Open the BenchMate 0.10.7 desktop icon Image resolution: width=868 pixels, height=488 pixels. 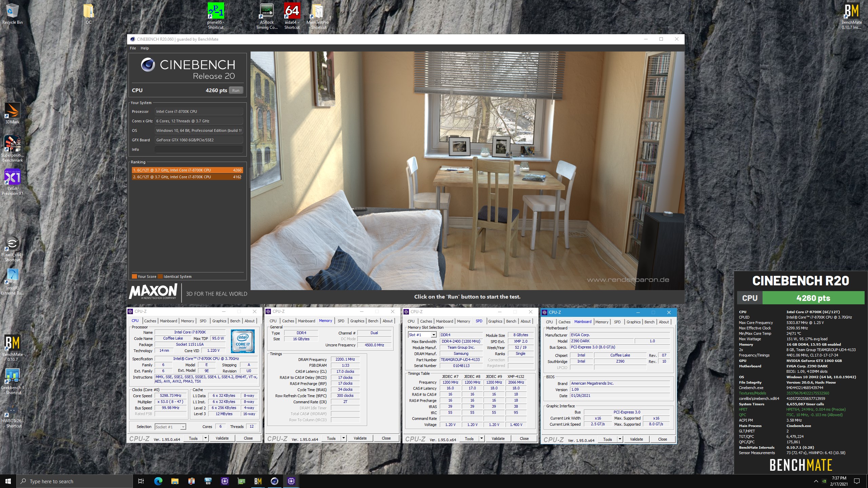(x=12, y=348)
